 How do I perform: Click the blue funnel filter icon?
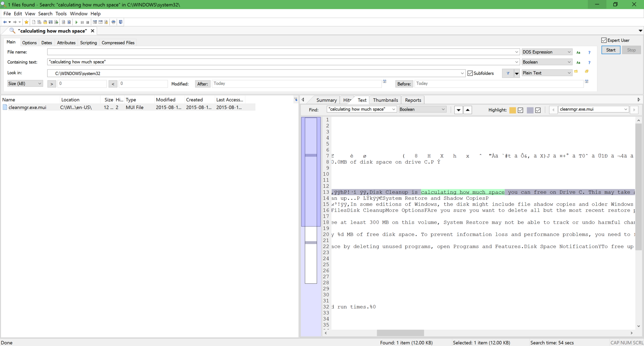point(508,73)
